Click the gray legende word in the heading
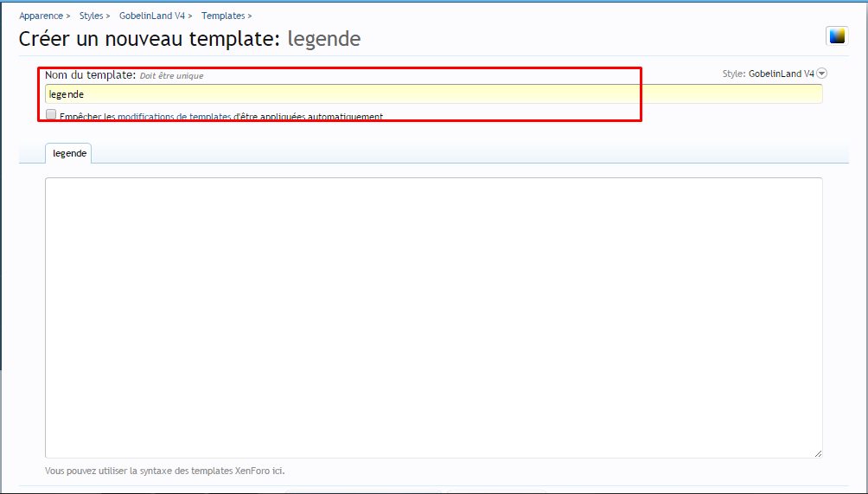Viewport: 868px width, 494px height. pos(323,39)
